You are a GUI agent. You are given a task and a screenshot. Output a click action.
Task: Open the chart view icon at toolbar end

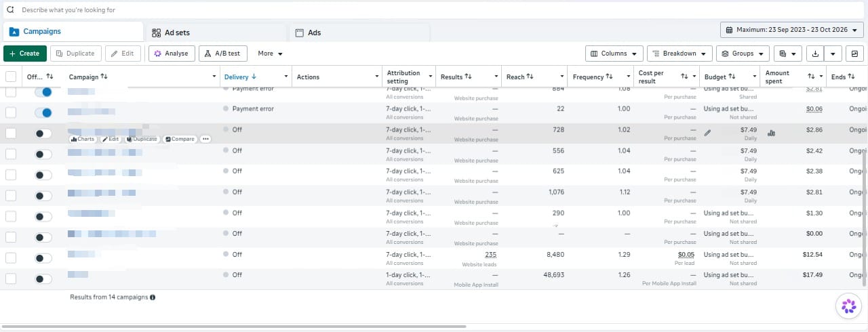point(854,54)
